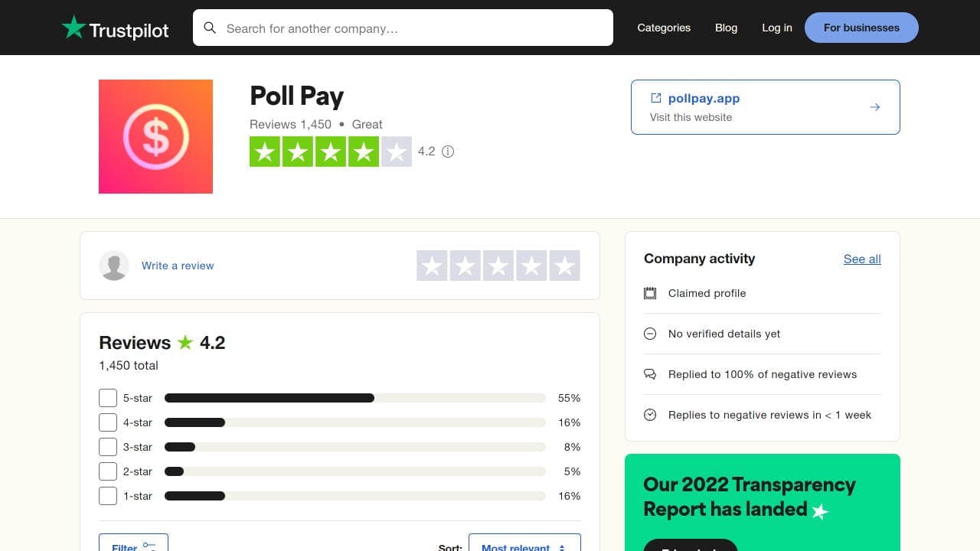Image resolution: width=980 pixels, height=551 pixels.
Task: Click the 4-star percentage bar
Action: click(x=354, y=422)
